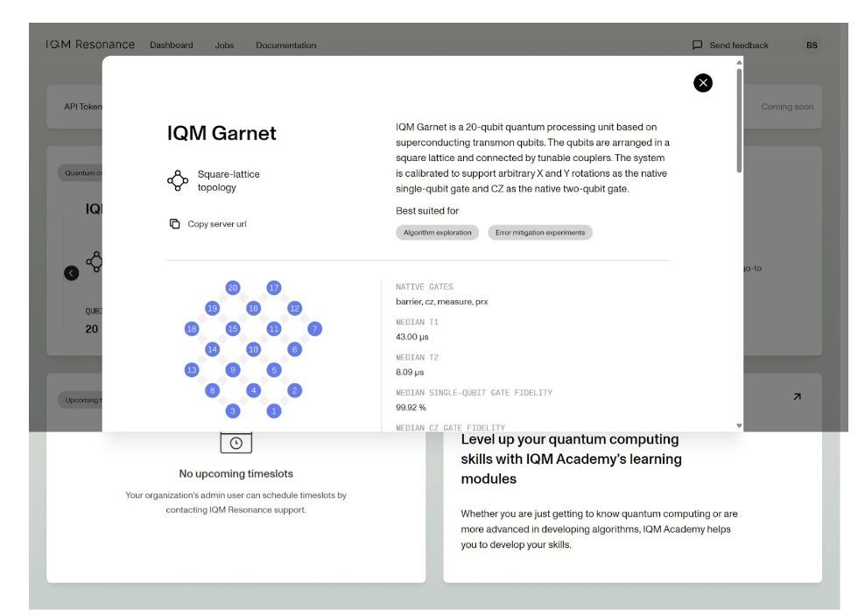Click the copy server url icon
The width and height of the screenshot is (865, 616).
coord(174,224)
